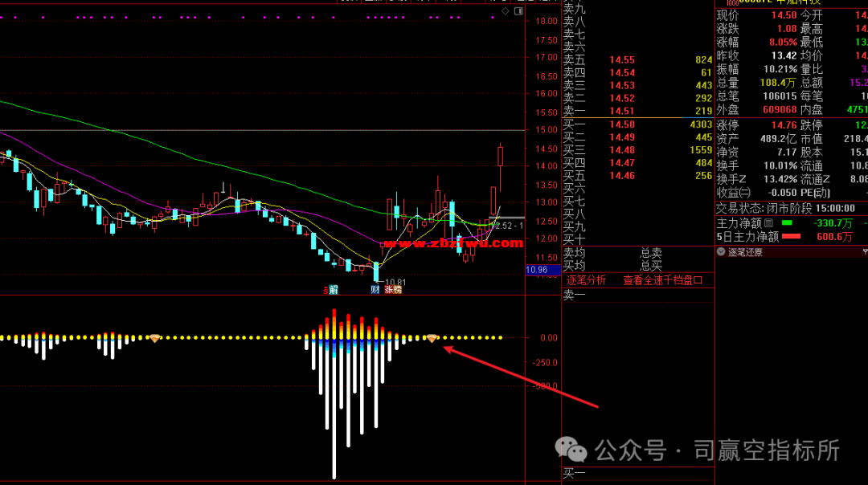Click the red S marker beside 解

[325, 290]
